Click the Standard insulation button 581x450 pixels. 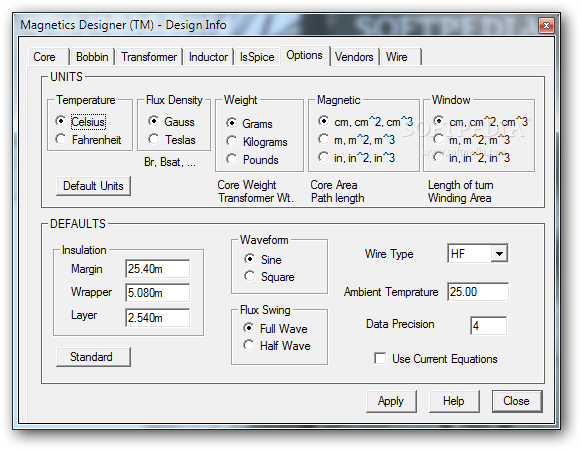tap(93, 357)
